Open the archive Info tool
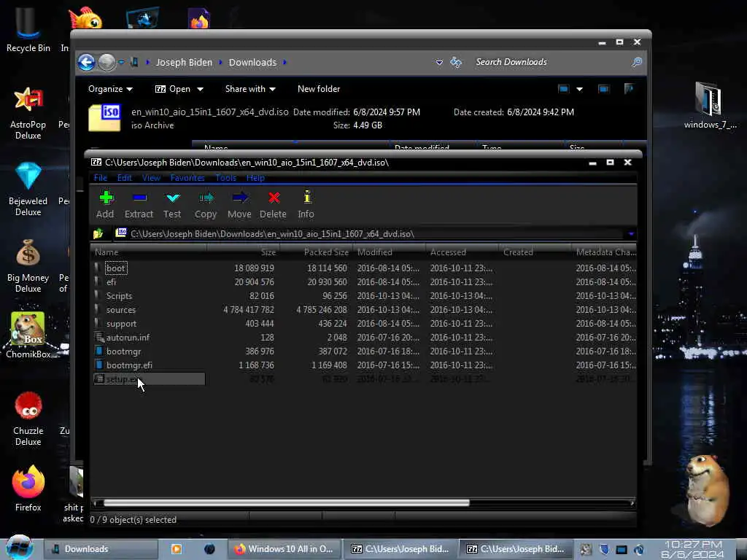The width and height of the screenshot is (747, 560). click(x=306, y=204)
